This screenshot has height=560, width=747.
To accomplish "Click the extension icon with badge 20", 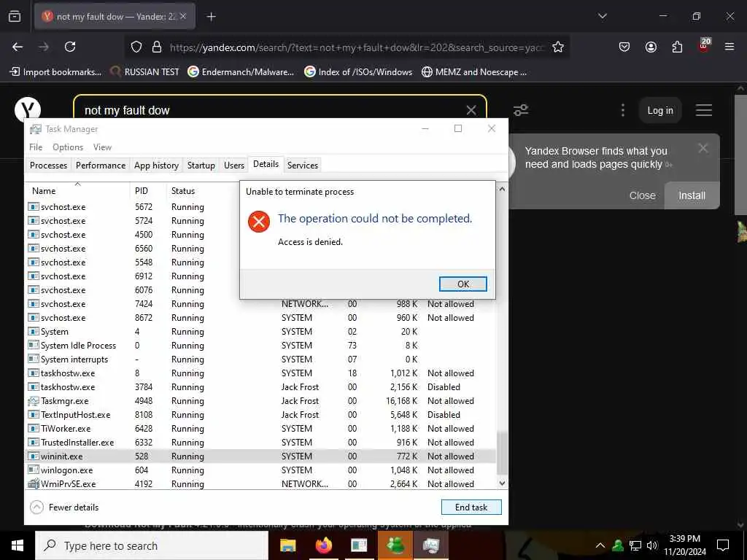I will [x=704, y=46].
